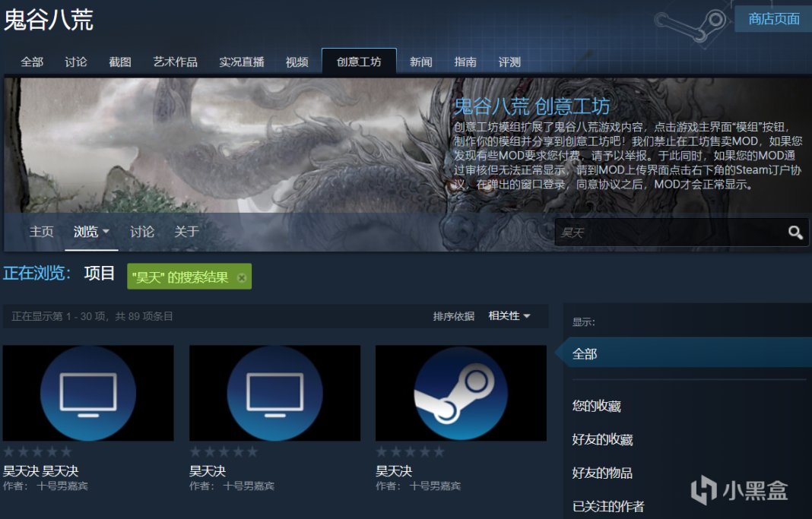
Task: Select the 艺术作品 tab
Action: pyautogui.click(x=175, y=62)
